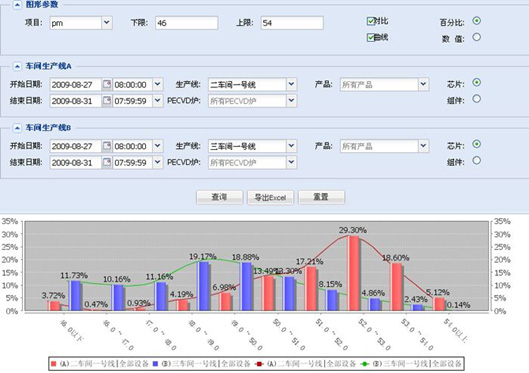Collapse the 图形参数 panel arrow icon
Viewport: 529px width, 373px height.
pos(17,4)
